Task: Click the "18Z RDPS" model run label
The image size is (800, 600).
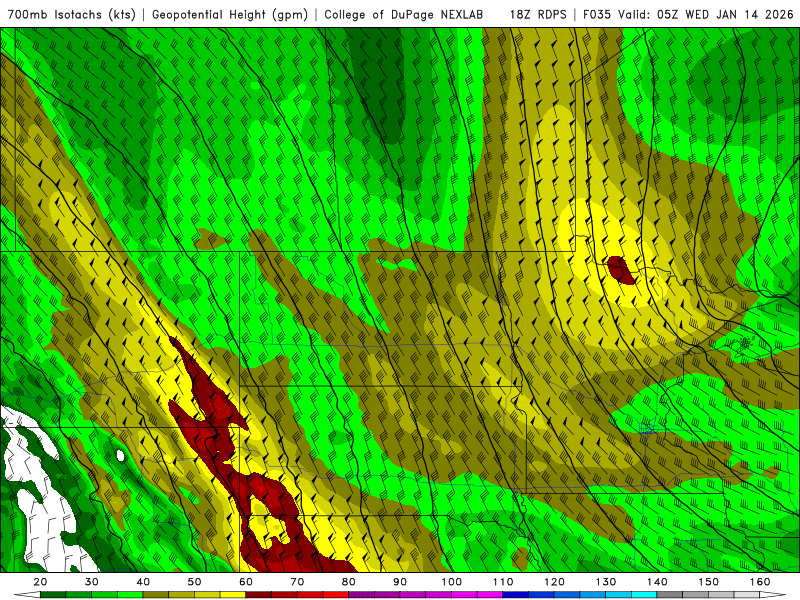Action: [x=538, y=14]
